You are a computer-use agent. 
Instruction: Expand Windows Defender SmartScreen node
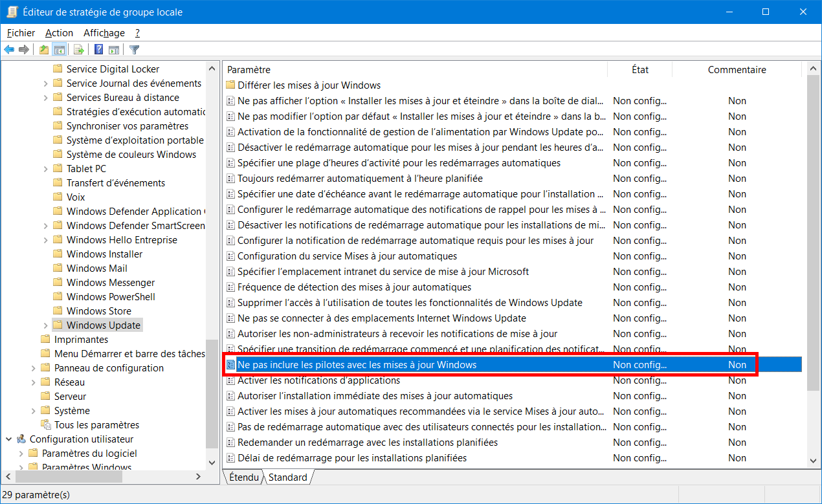45,226
